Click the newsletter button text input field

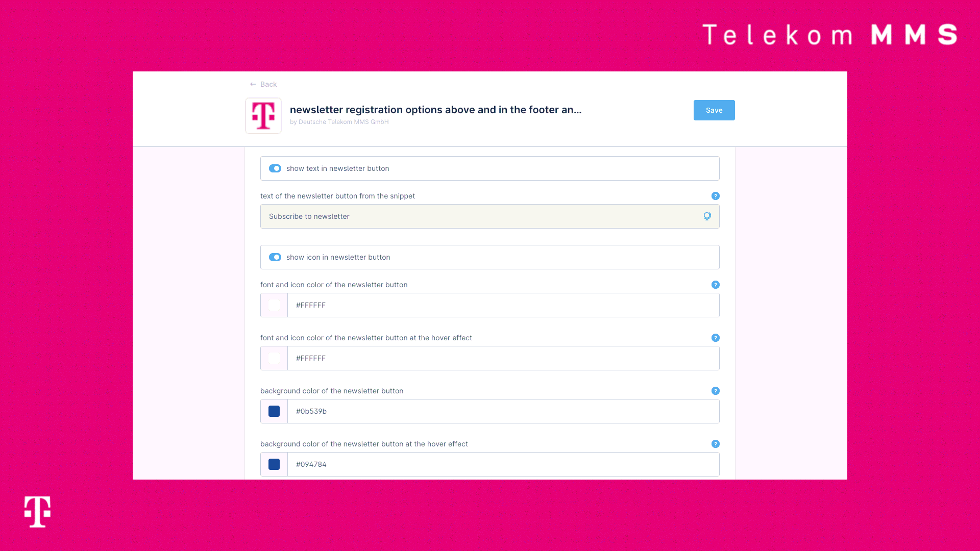click(489, 216)
